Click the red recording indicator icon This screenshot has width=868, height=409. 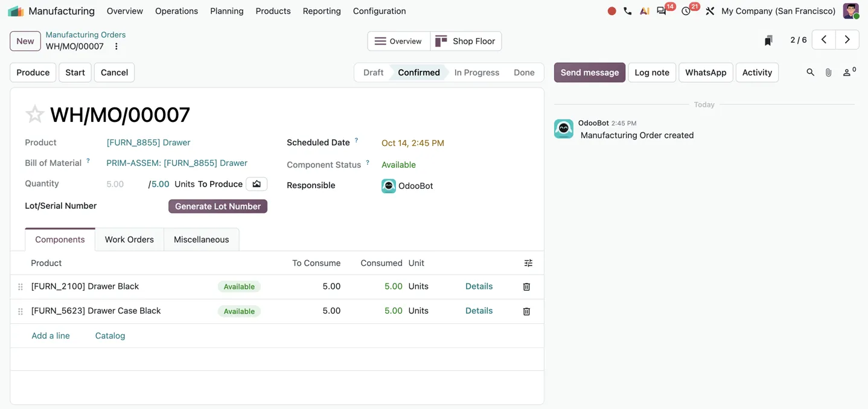[611, 11]
